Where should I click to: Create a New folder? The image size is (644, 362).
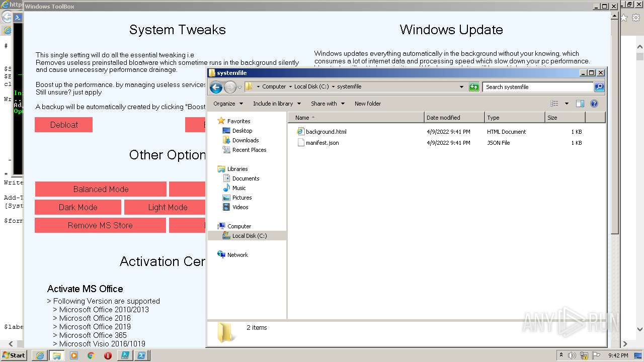(368, 104)
